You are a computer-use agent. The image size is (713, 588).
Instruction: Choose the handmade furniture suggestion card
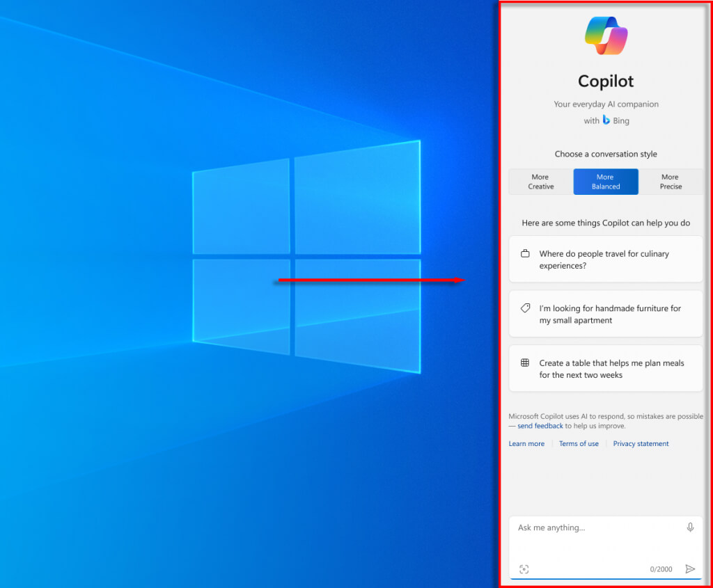point(606,314)
